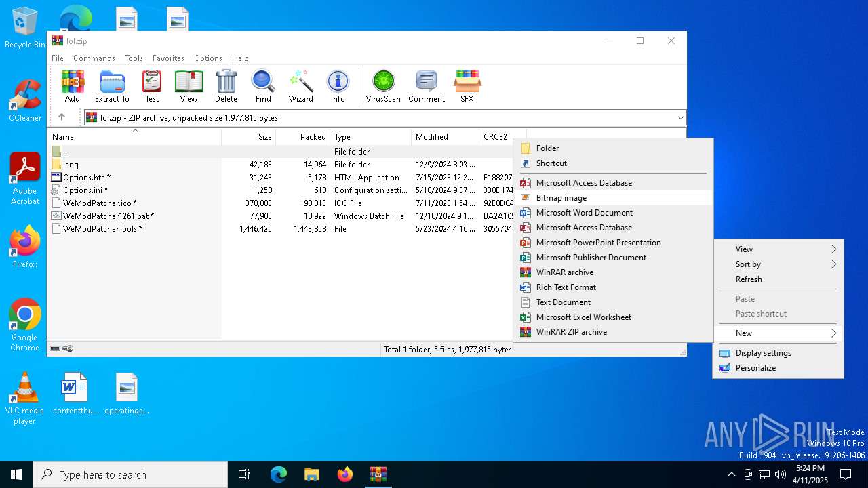Show hidden system tray icons
868x488 pixels.
(x=731, y=474)
